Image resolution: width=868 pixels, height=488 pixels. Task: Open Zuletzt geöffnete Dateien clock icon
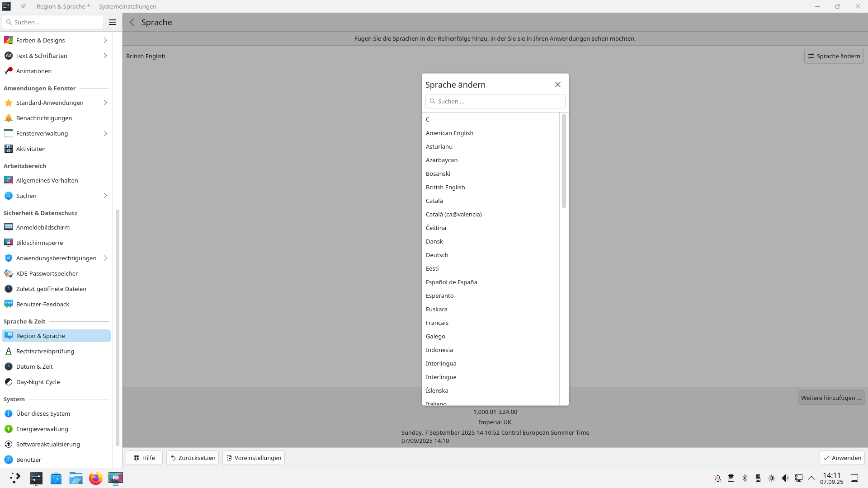(x=8, y=289)
